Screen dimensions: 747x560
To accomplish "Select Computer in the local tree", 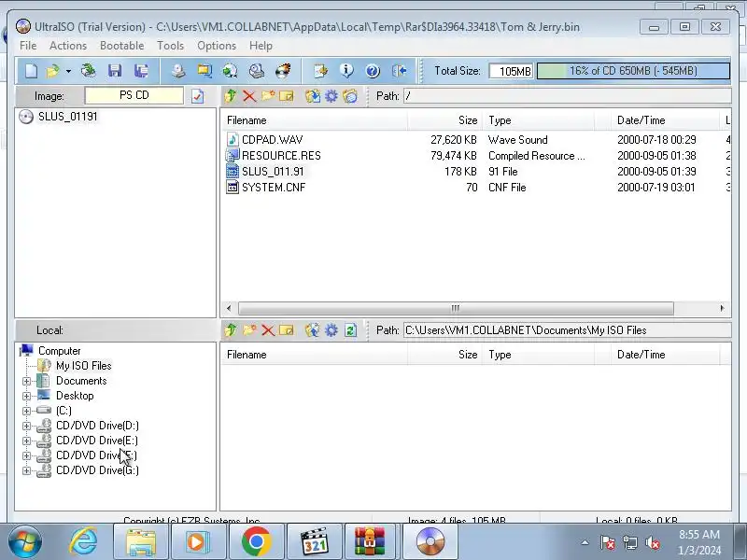I will [x=60, y=351].
